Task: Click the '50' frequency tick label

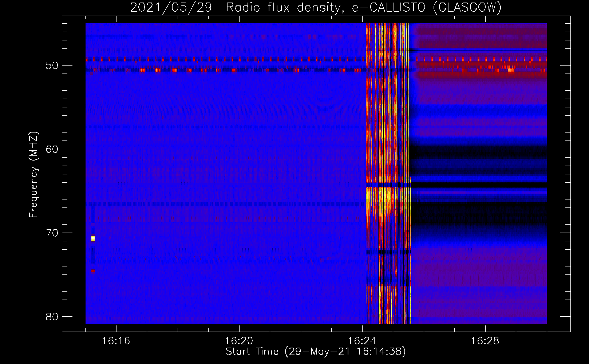Action: (x=52, y=66)
